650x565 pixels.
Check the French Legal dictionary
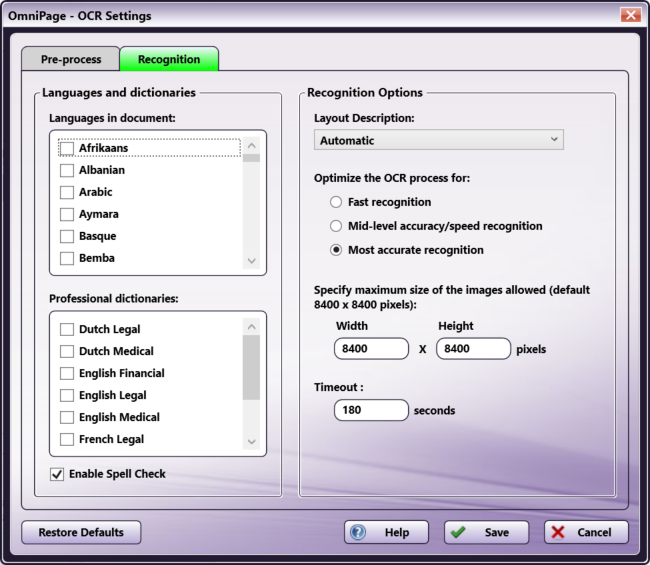(x=67, y=439)
